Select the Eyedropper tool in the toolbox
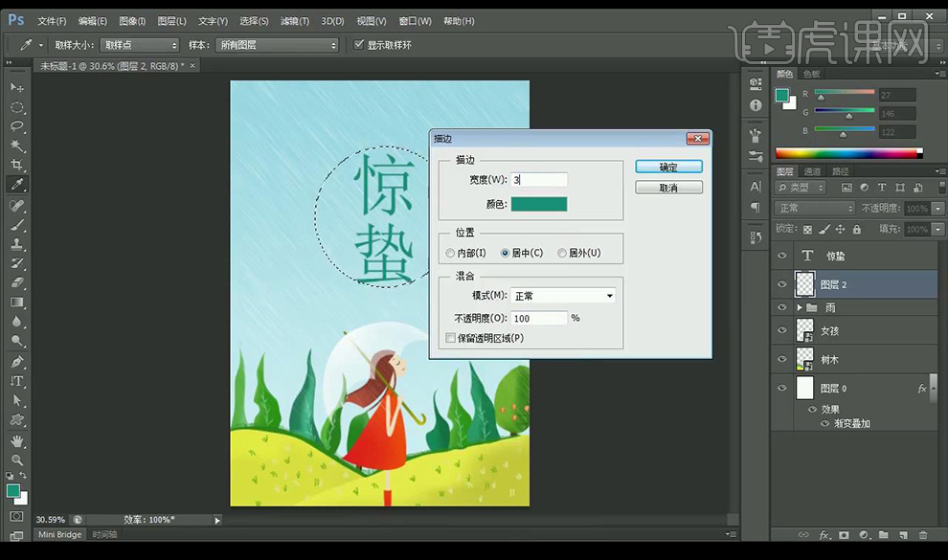The image size is (948, 560). tap(17, 185)
